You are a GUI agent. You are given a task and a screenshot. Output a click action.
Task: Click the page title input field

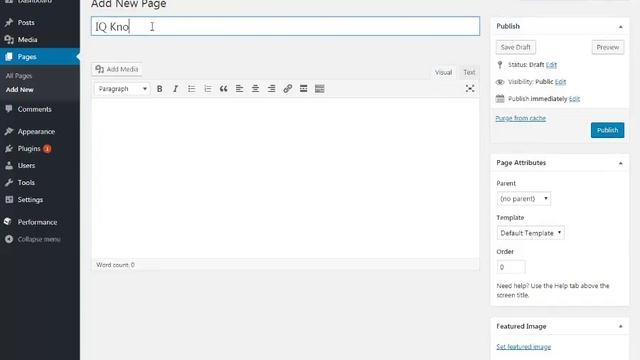pyautogui.click(x=285, y=26)
